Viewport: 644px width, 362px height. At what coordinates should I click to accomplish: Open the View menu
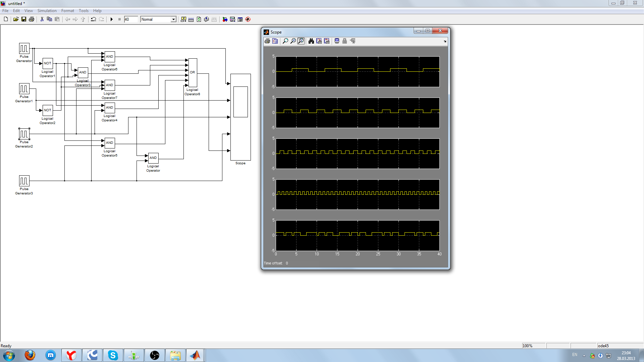pyautogui.click(x=29, y=11)
